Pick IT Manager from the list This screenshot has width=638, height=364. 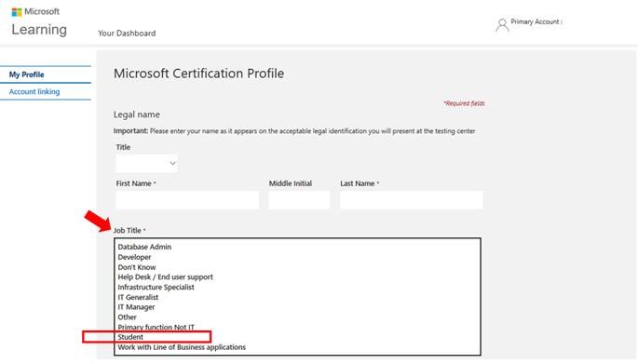point(136,307)
